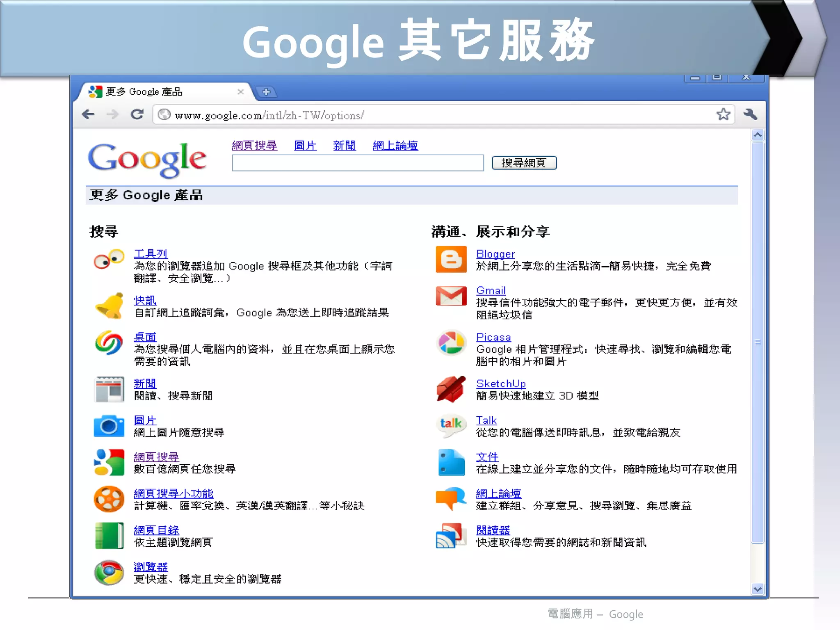The width and height of the screenshot is (840, 630).
Task: Click the red SketchUp icon
Action: [x=451, y=389]
